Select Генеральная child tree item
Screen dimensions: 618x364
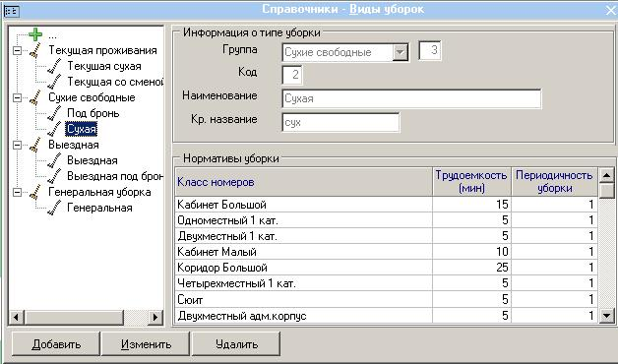tap(99, 208)
